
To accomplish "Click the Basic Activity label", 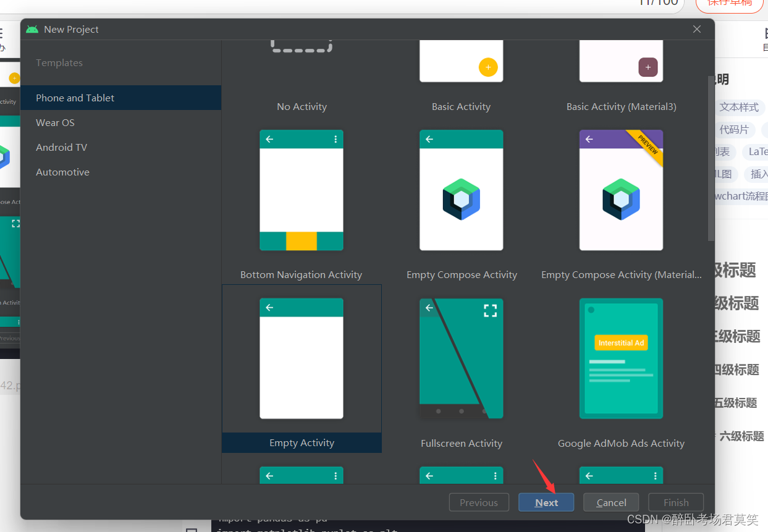I will pyautogui.click(x=461, y=106).
